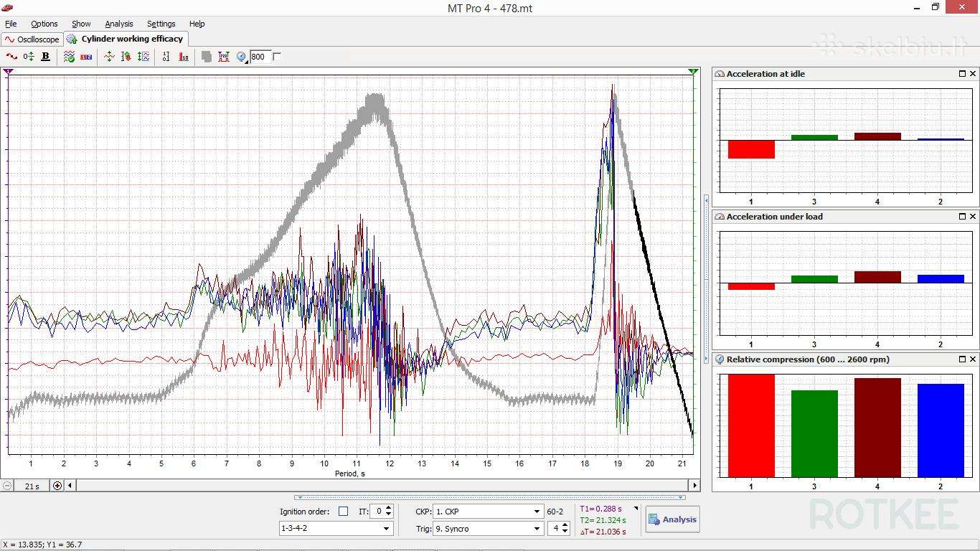Click the MT Pro app icon in title bar

tap(9, 7)
